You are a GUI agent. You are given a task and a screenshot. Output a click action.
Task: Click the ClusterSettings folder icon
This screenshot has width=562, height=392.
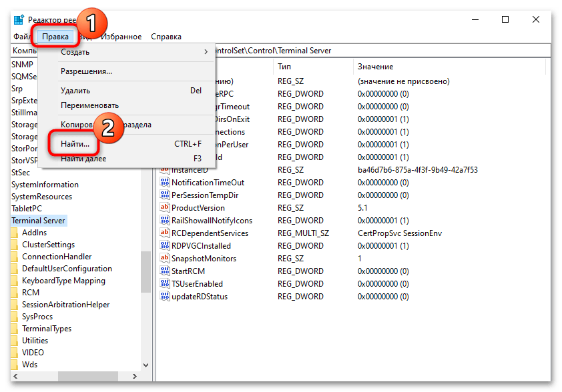[14, 245]
